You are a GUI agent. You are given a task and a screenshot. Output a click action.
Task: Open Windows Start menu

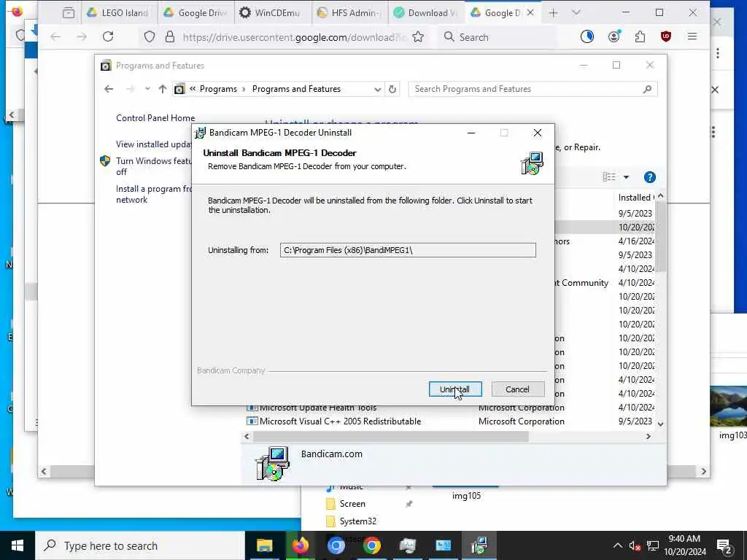click(x=18, y=545)
